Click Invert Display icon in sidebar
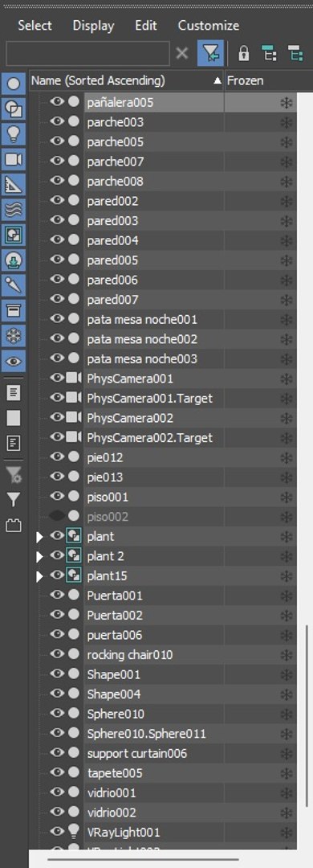This screenshot has width=313, height=868. coord(14,443)
